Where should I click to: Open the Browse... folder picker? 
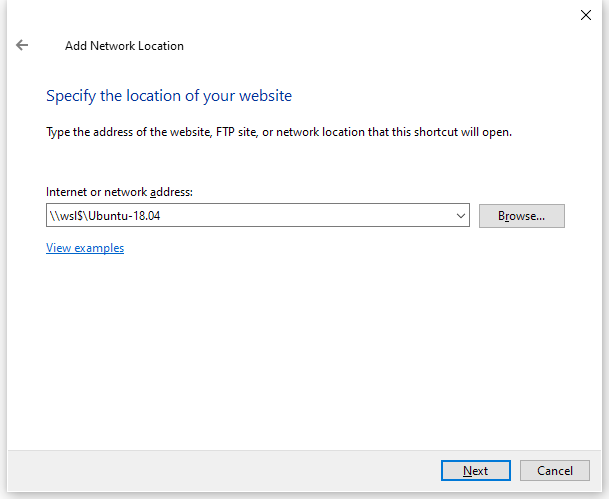tap(521, 216)
